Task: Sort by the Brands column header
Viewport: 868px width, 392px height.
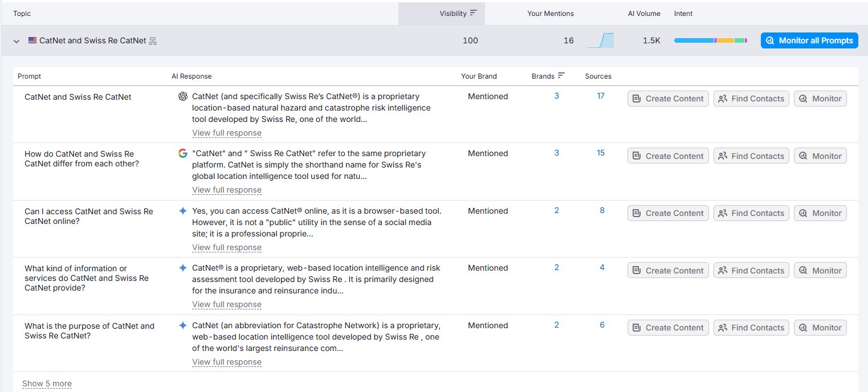Action: click(543, 76)
